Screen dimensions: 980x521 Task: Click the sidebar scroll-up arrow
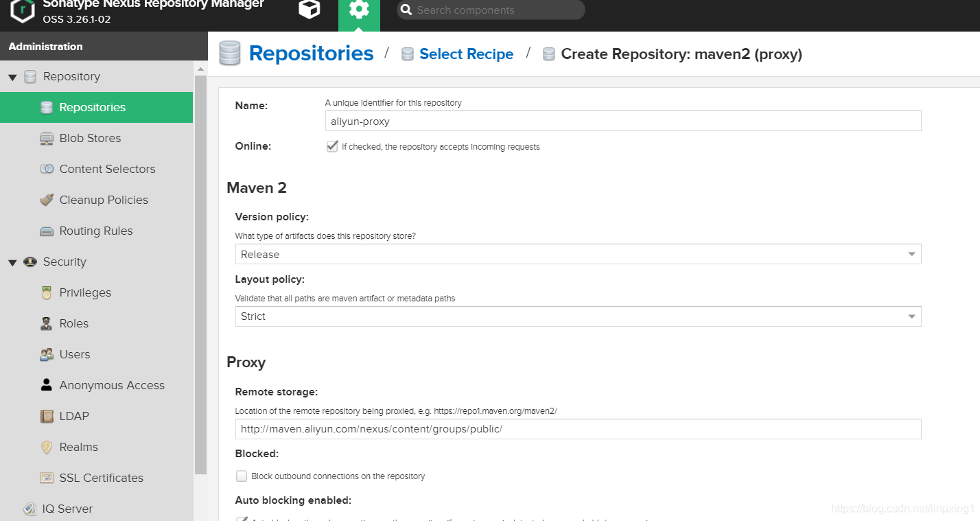click(x=200, y=69)
